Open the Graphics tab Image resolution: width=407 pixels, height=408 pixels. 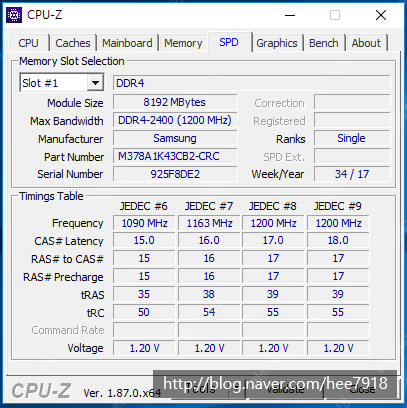[277, 43]
